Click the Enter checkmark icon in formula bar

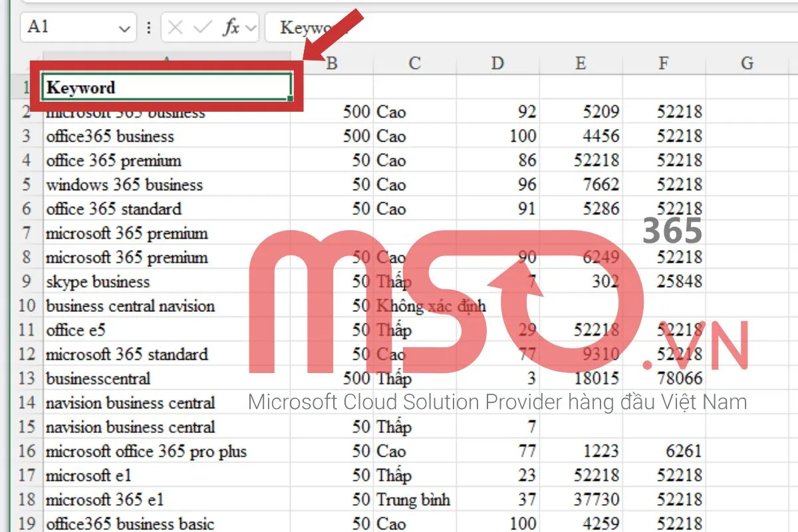click(x=203, y=27)
